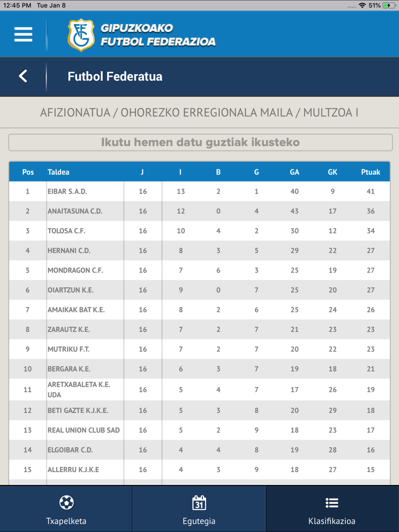Tap the Wi-Fi status icon
The height and width of the screenshot is (532, 399).
[362, 6]
